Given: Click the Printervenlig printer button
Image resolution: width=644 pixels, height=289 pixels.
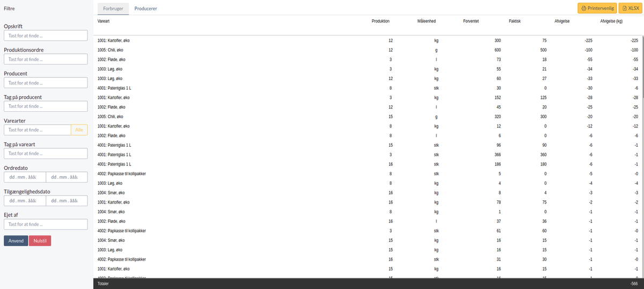Looking at the screenshot, I should [597, 8].
